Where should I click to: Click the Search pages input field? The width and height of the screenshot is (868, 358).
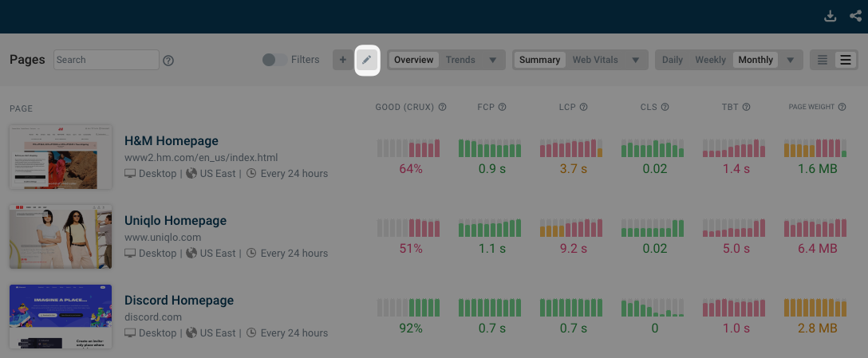point(106,60)
